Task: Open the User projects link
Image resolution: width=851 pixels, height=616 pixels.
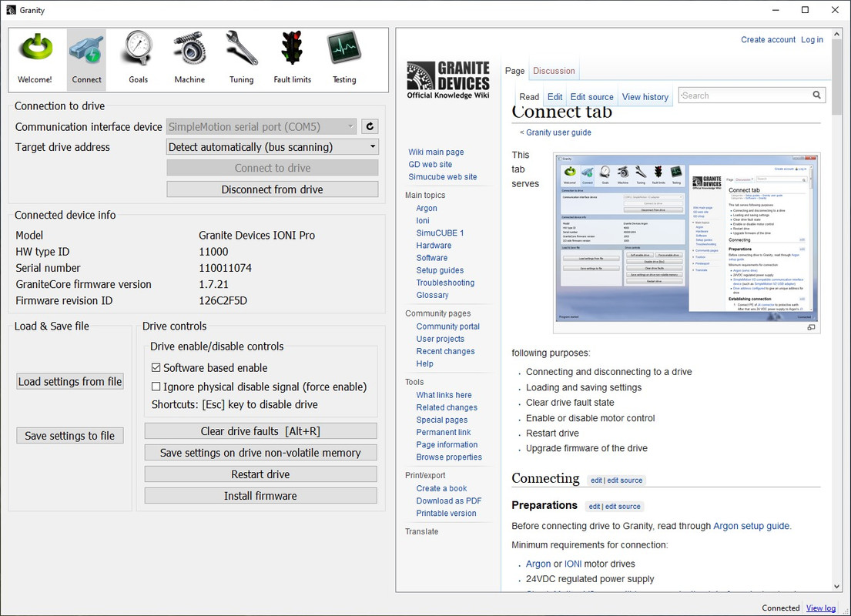Action: click(441, 340)
